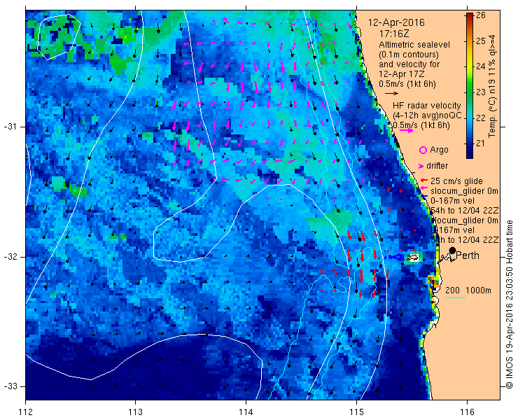Click the 'Argo' legend label
The image size is (518, 420).
tap(439, 150)
